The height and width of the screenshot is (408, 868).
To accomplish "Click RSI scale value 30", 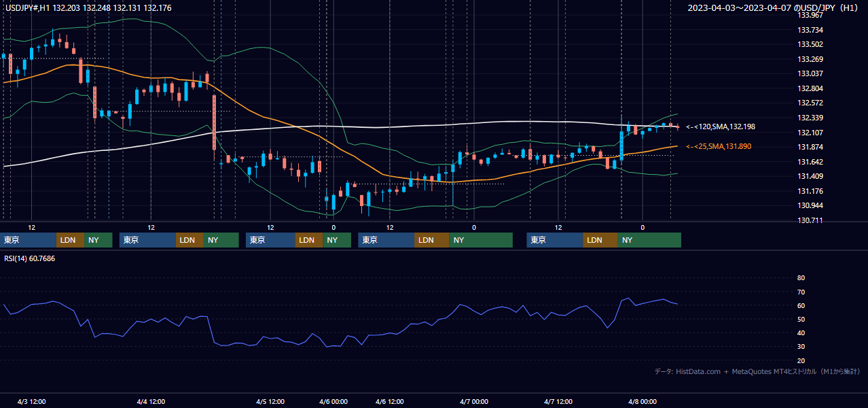I will (x=801, y=346).
